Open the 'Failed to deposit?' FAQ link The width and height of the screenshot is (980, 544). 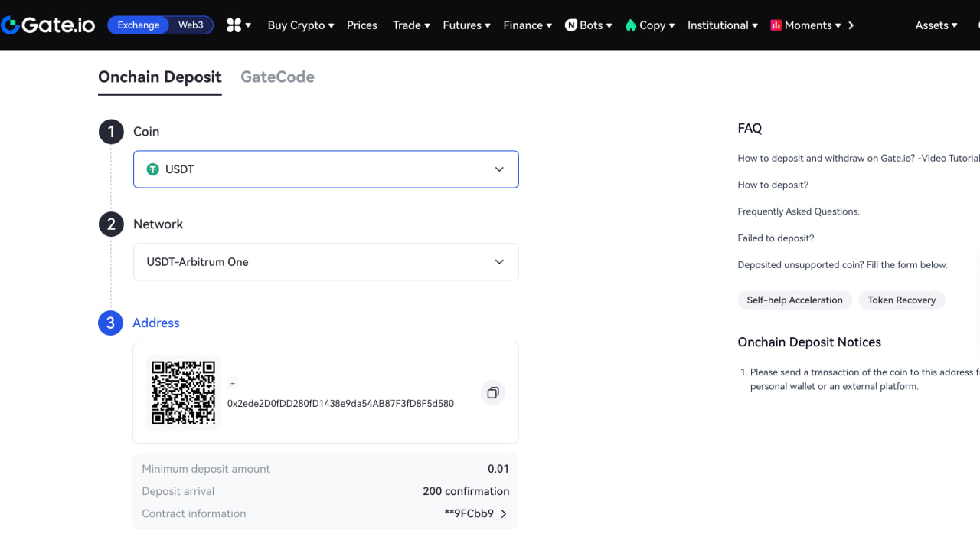click(776, 238)
